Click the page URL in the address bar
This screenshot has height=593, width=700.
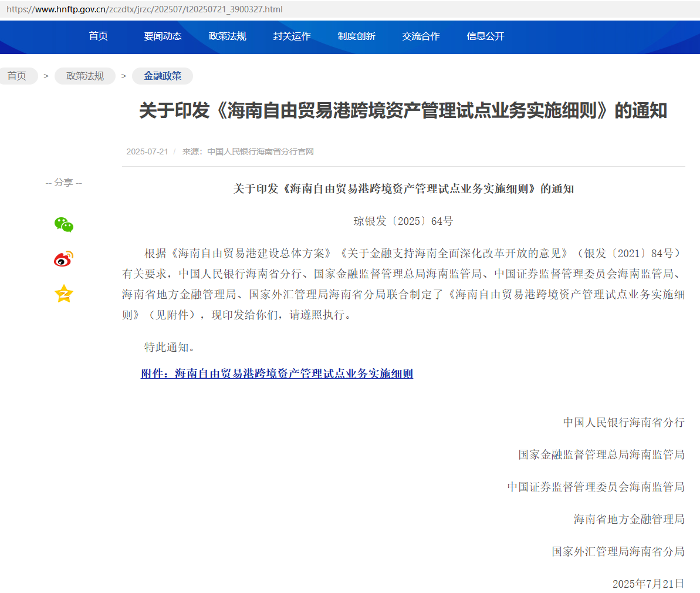click(x=144, y=9)
